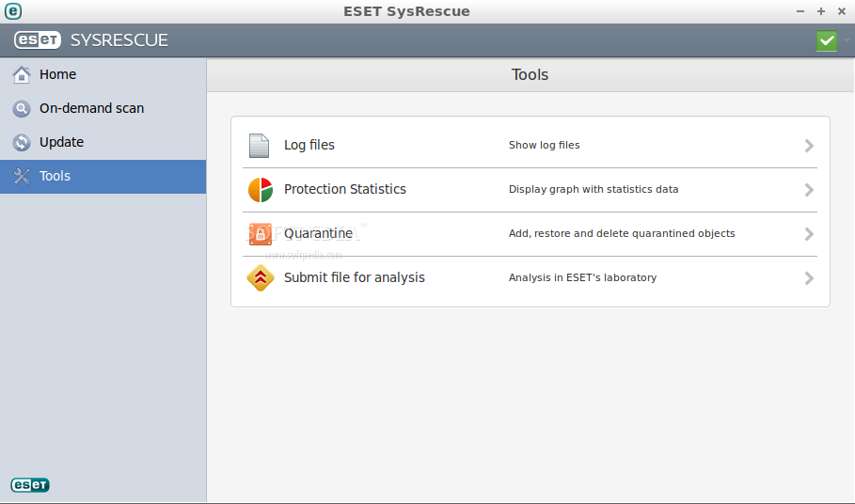855x504 pixels.
Task: Click the ESET SysRescue header logo
Action: 91,39
